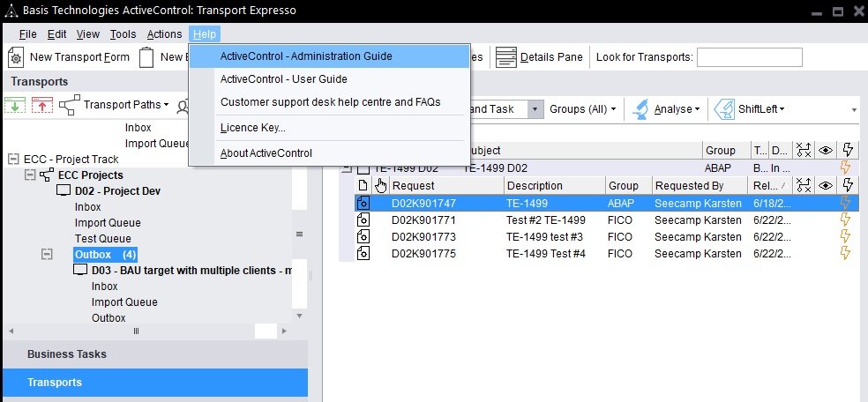Click lightning bolt icon for D02K901771
The height and width of the screenshot is (402, 868).
846,220
